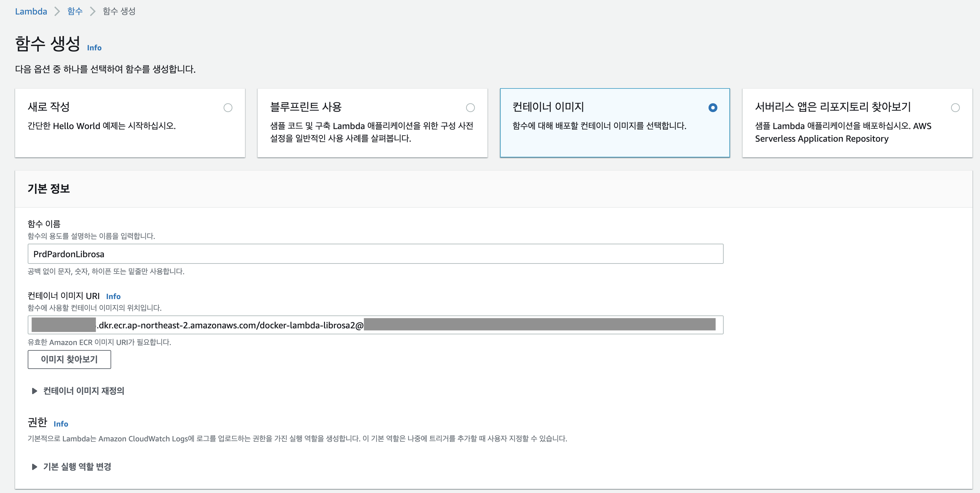The height and width of the screenshot is (493, 980).
Task: Click the 블루프린트 사용 card description text
Action: coord(371,132)
